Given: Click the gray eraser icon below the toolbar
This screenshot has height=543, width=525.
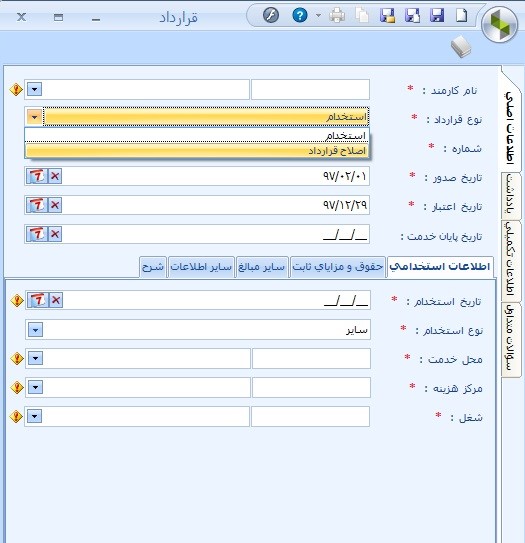Looking at the screenshot, I should (x=461, y=47).
